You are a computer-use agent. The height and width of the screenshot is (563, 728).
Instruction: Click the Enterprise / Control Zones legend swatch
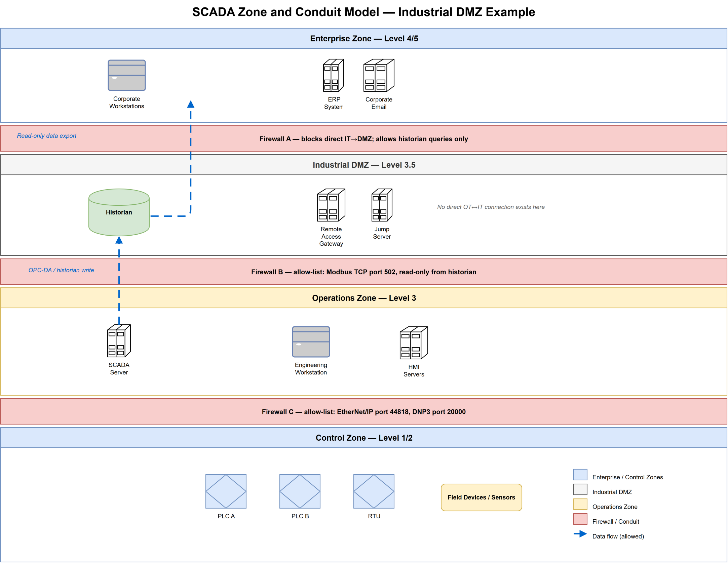click(580, 475)
